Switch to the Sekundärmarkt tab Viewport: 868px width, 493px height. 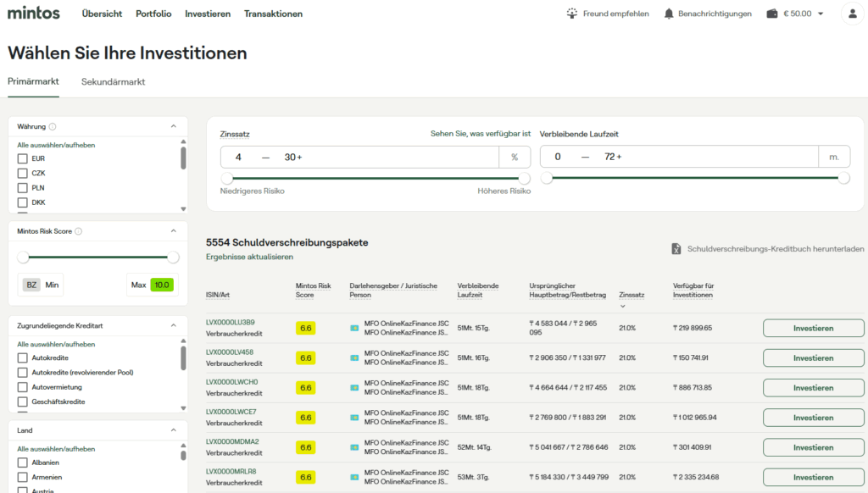tap(113, 82)
